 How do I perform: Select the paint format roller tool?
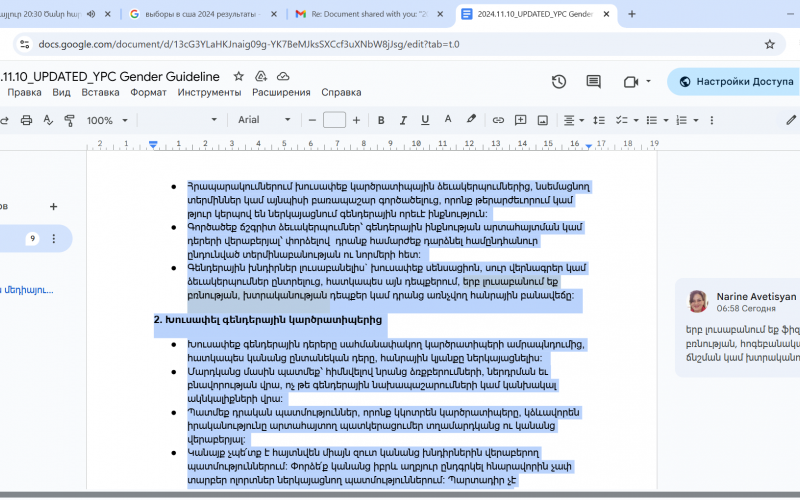point(69,120)
